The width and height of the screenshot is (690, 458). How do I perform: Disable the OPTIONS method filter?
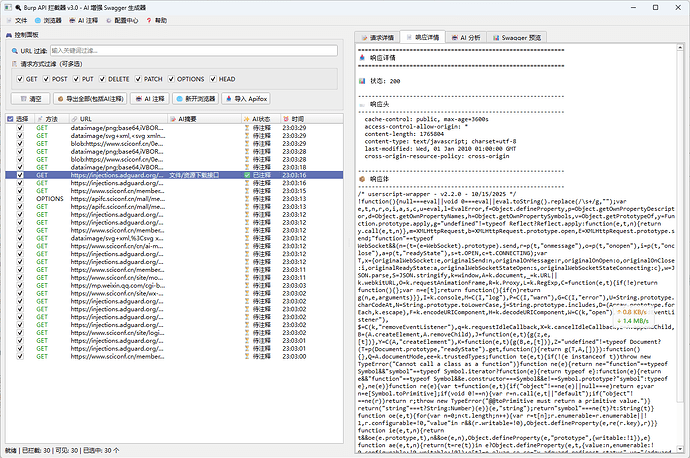(x=171, y=79)
